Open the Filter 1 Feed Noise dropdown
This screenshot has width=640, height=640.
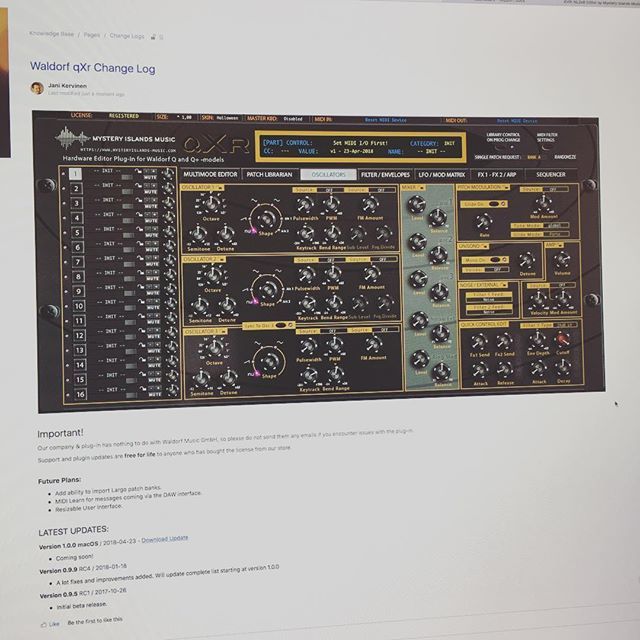pyautogui.click(x=488, y=300)
